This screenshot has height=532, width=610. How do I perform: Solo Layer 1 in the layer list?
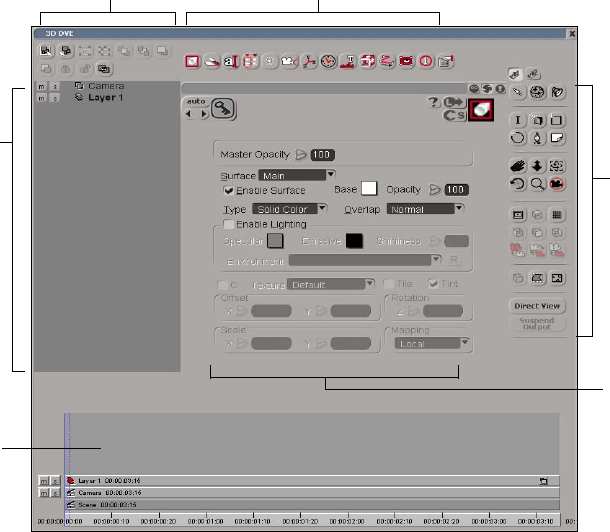click(55, 98)
